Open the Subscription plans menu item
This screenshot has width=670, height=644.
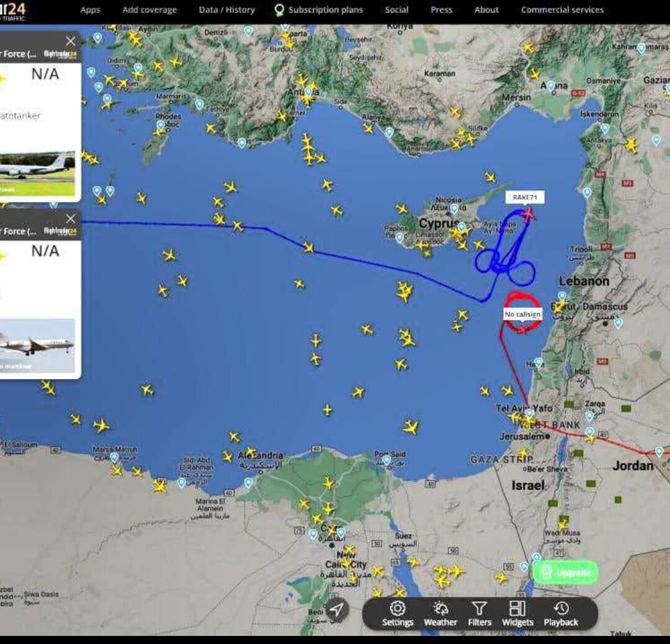[319, 10]
